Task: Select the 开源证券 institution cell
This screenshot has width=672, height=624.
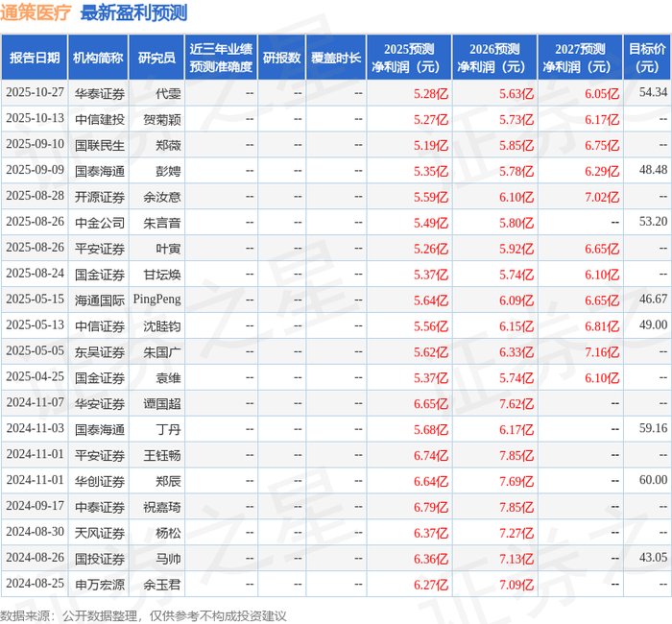Action: (x=100, y=197)
